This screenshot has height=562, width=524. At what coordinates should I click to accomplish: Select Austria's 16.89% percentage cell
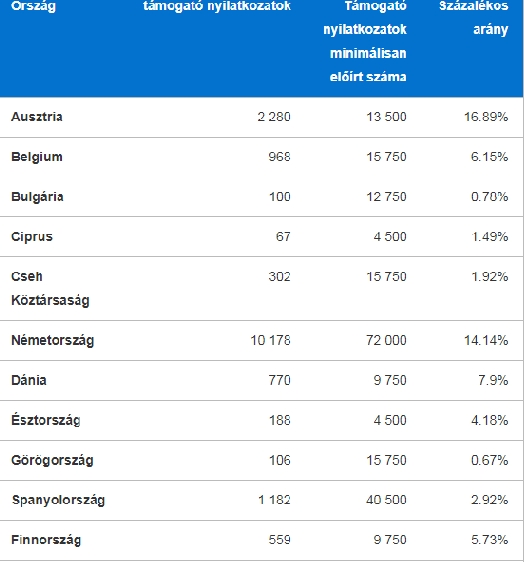486,117
